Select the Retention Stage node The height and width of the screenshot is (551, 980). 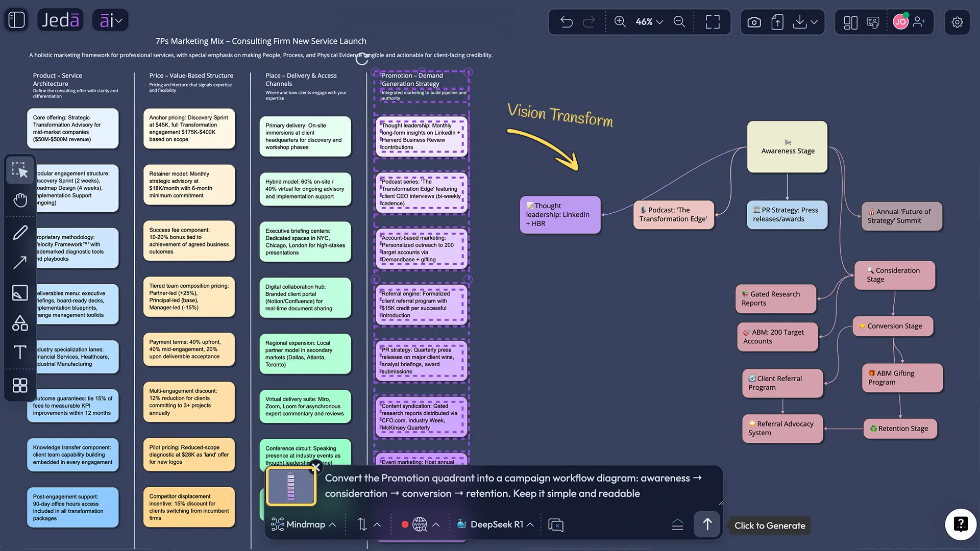click(900, 429)
